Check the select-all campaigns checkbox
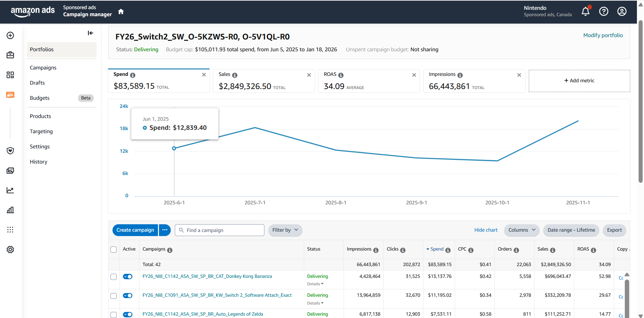 point(114,250)
